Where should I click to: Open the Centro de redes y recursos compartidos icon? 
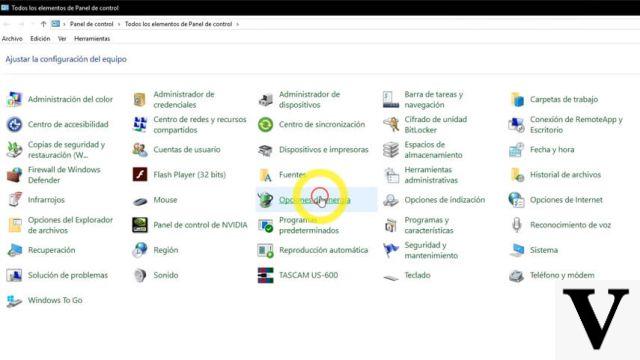click(140, 124)
